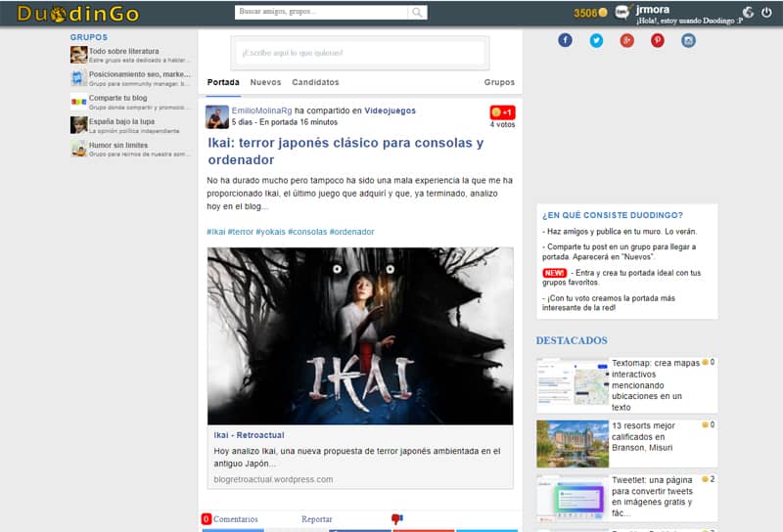Click the red 0 comments badge

point(207,519)
